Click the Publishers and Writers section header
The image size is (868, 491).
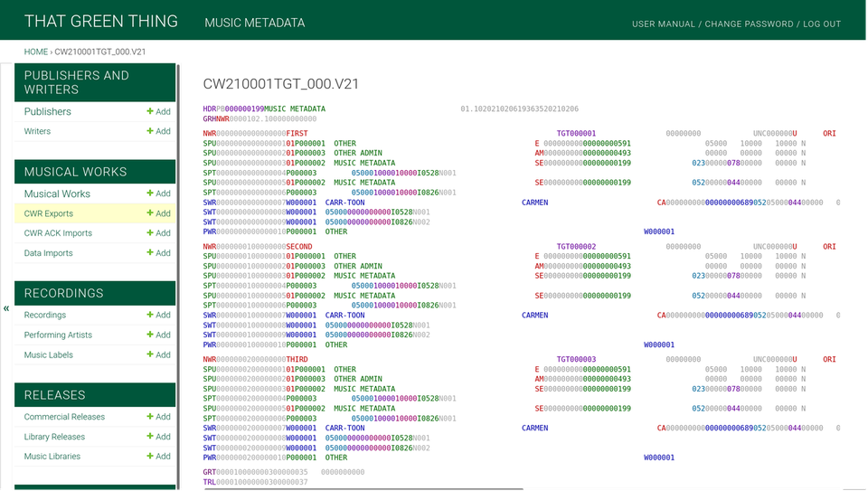pos(77,82)
